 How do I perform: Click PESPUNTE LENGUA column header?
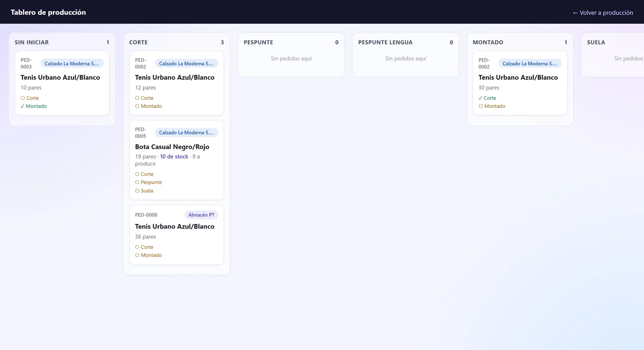385,42
